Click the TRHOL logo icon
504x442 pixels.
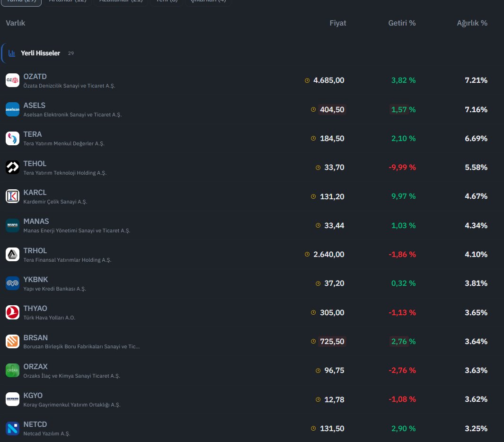(x=12, y=254)
